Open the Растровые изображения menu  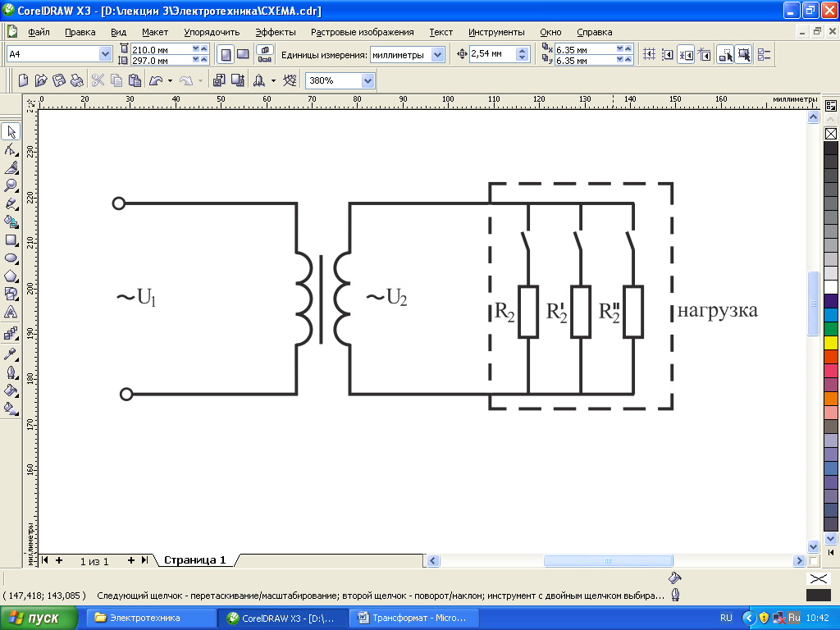[x=362, y=32]
